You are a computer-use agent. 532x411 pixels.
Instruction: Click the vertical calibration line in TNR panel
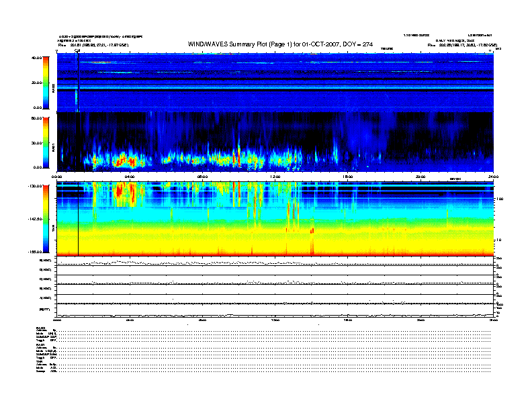(79, 219)
